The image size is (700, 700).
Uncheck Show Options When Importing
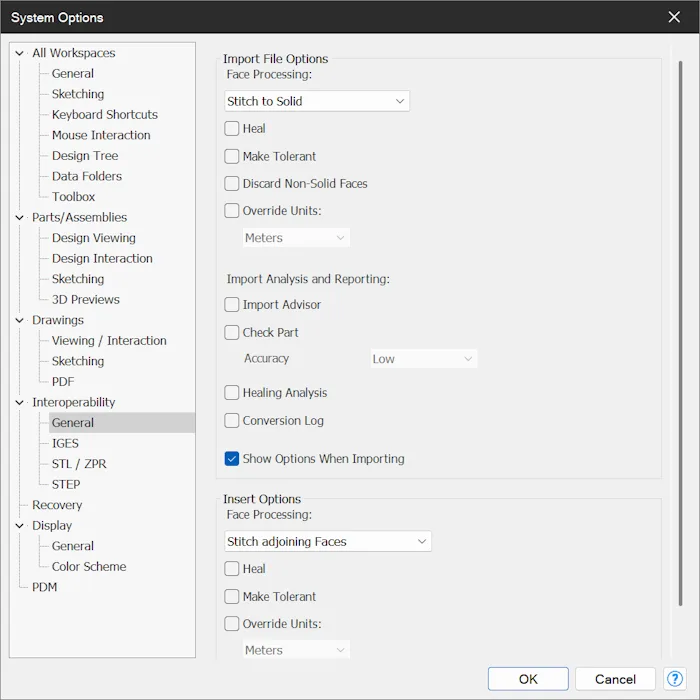[231, 458]
